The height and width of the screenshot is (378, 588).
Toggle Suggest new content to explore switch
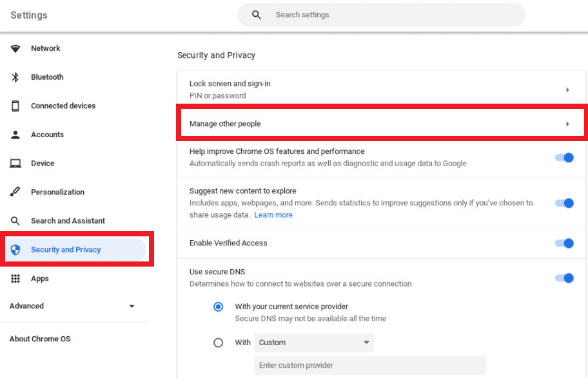click(564, 203)
